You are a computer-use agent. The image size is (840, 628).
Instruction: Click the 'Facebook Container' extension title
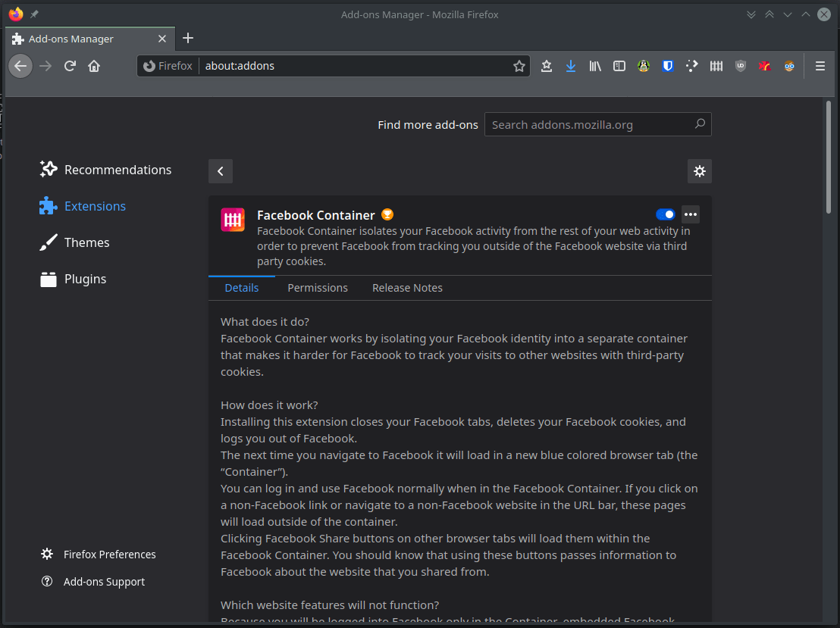315,215
